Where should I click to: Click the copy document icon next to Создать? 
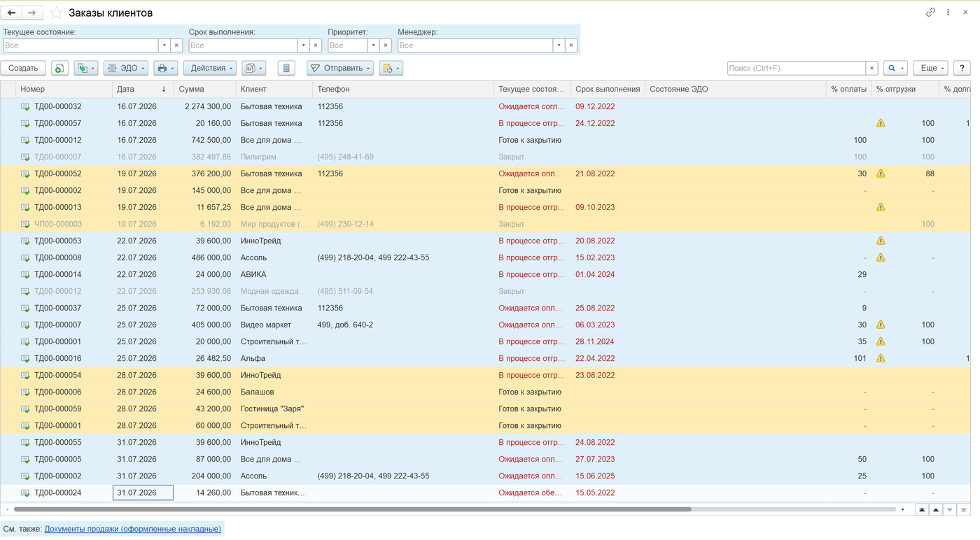coord(59,68)
